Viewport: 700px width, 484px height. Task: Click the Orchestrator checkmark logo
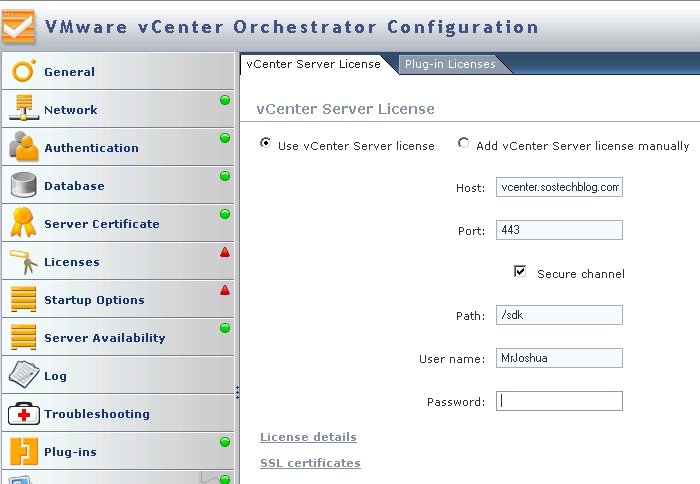tap(17, 26)
